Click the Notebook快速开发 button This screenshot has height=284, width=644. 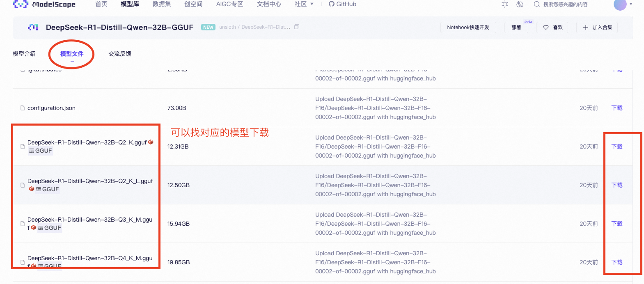click(x=468, y=27)
